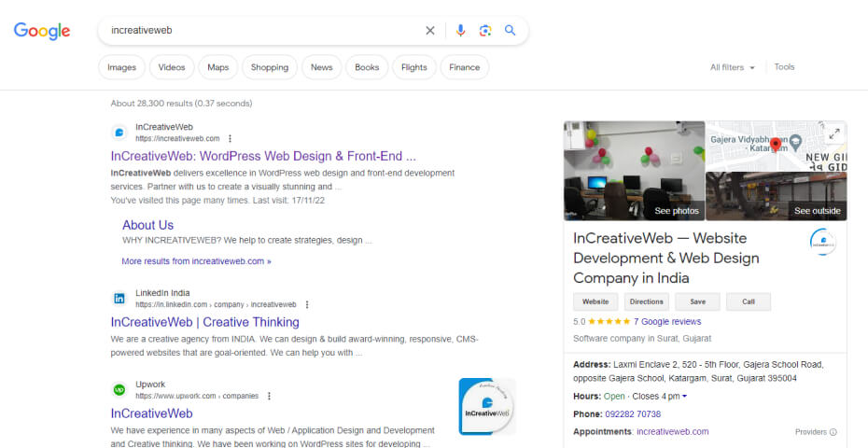
Task: Open three-dot menu beside Upwork URL
Action: 269,396
